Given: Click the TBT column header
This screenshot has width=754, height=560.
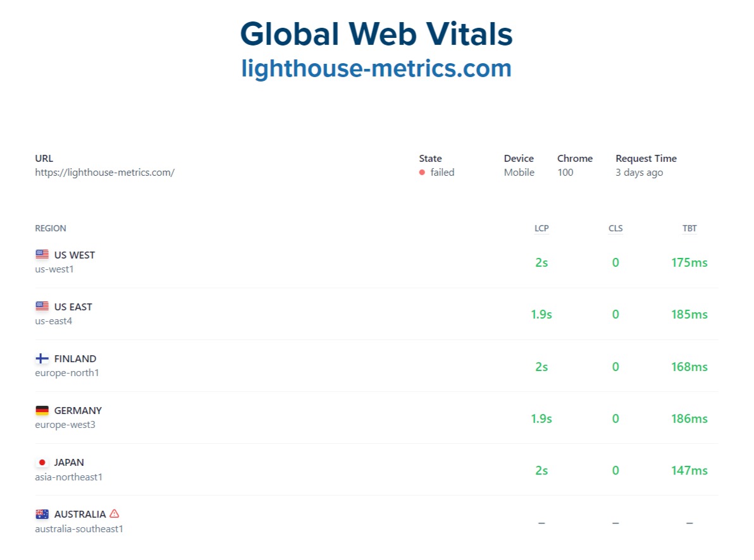Looking at the screenshot, I should (x=689, y=228).
